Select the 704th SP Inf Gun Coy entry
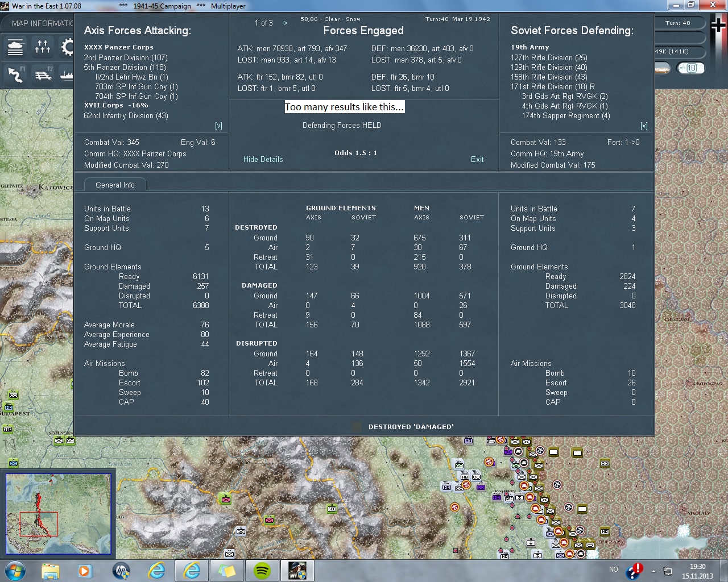This screenshot has width=728, height=582. click(x=136, y=96)
